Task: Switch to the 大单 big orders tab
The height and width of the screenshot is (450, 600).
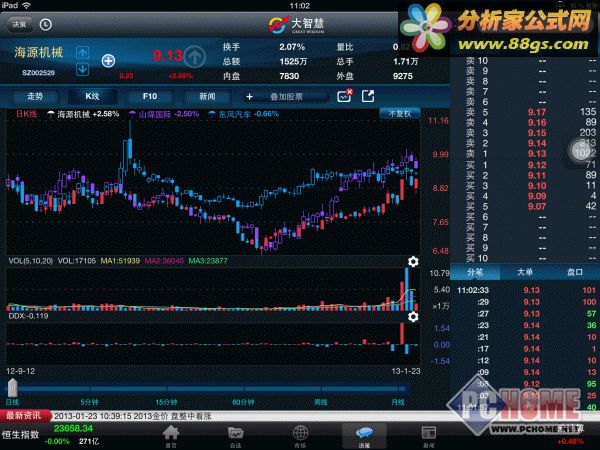Action: point(525,272)
